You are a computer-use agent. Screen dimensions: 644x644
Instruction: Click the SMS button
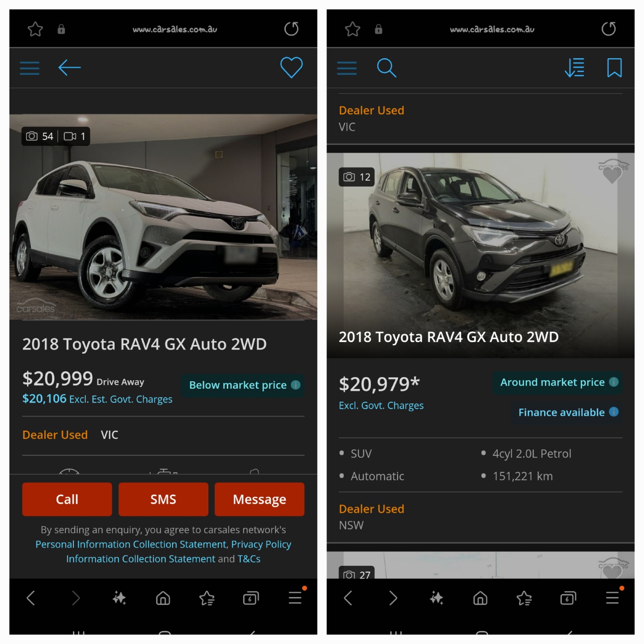point(163,499)
